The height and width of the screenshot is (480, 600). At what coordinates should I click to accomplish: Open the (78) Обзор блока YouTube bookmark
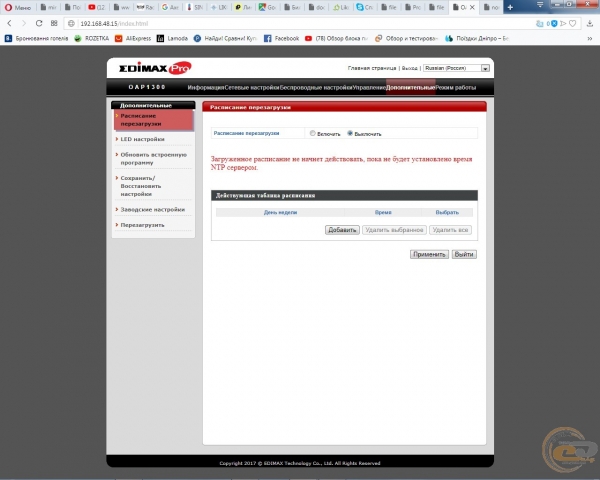[x=336, y=38]
